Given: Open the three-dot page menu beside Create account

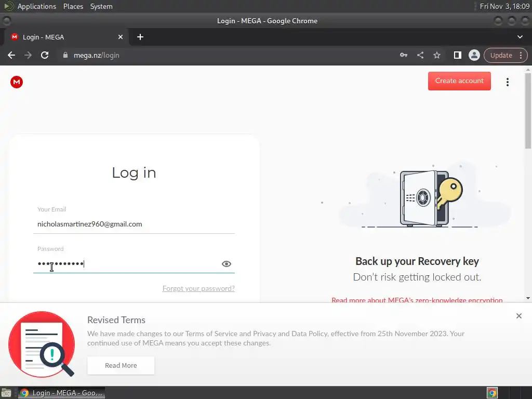Looking at the screenshot, I should tap(507, 82).
